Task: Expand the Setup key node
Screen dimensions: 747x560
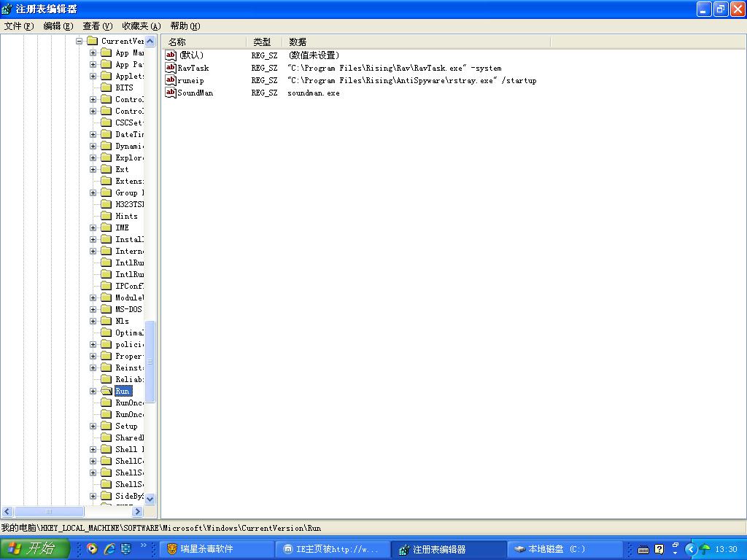Action: [x=93, y=426]
